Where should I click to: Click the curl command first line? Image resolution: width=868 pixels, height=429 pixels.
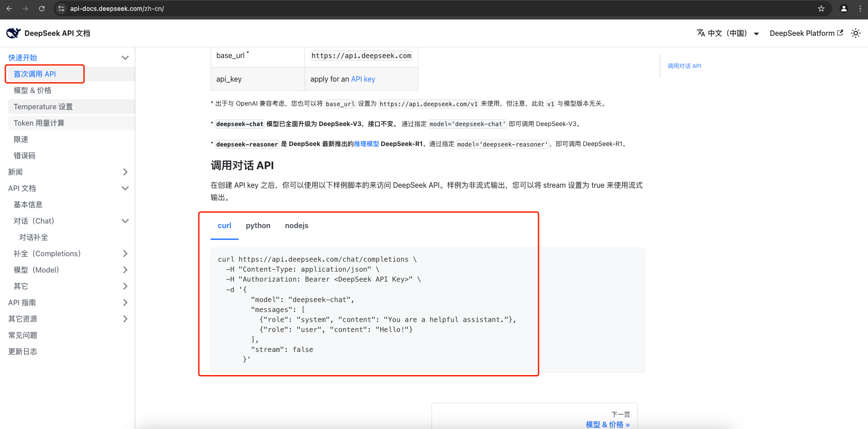pos(317,259)
